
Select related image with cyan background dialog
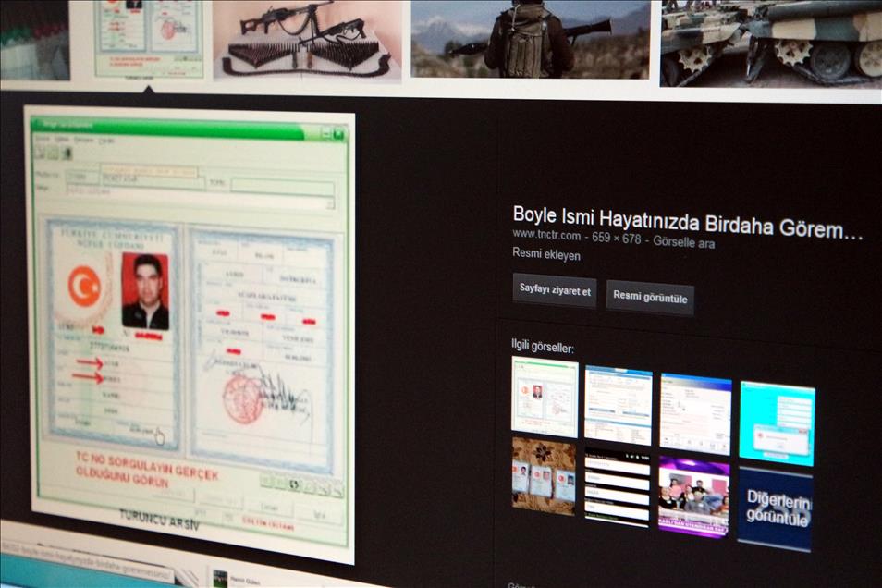[x=777, y=423]
